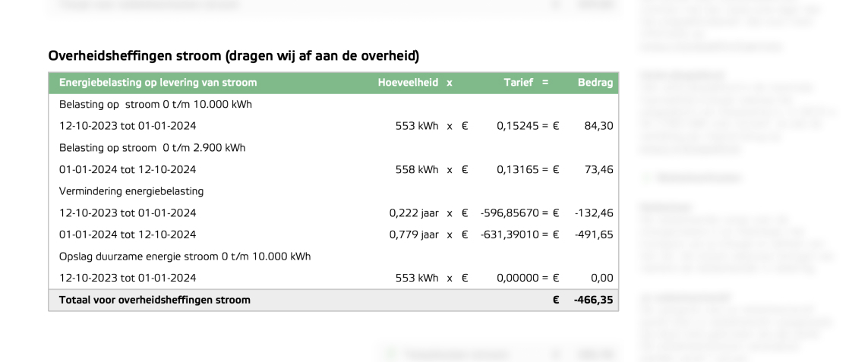Image resolution: width=868 pixels, height=362 pixels.
Task: Click the 'Totaal voor overheidsheffingen stroom' label
Action: [x=154, y=300]
